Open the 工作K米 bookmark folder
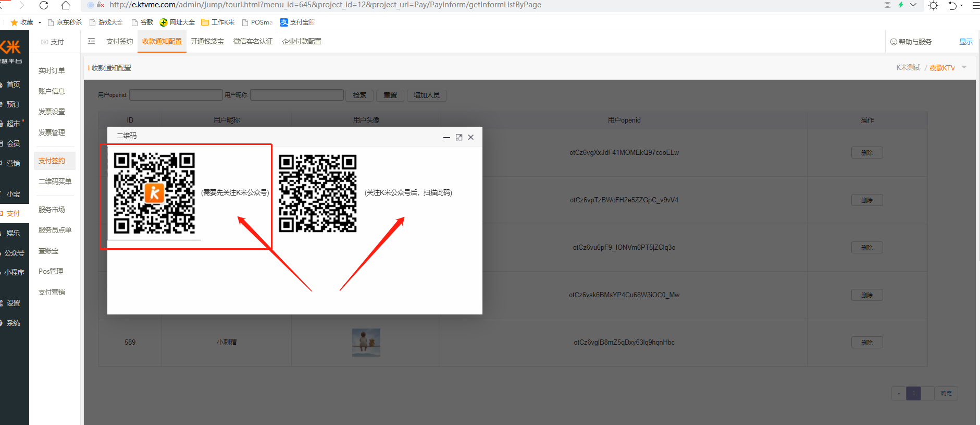Image resolution: width=980 pixels, height=425 pixels. (218, 22)
